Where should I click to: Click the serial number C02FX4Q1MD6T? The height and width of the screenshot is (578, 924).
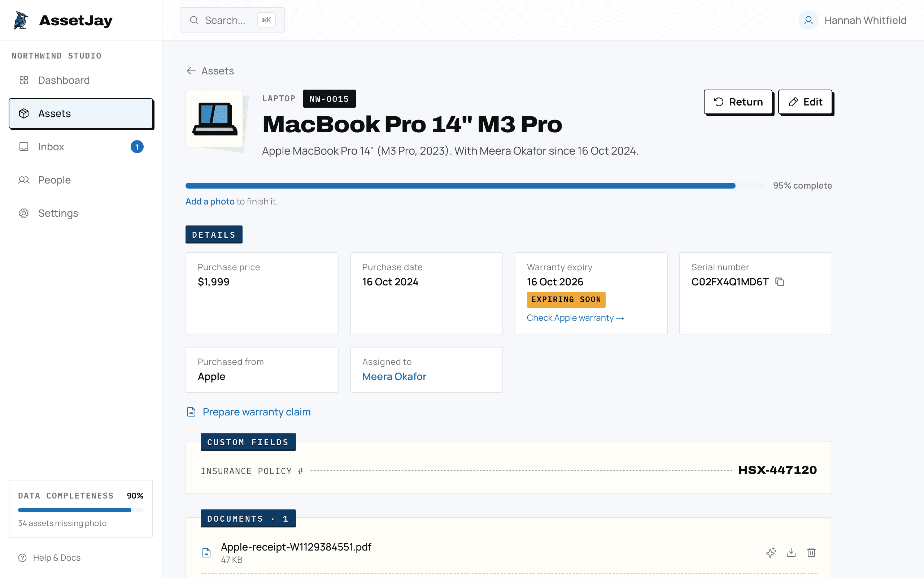(730, 282)
